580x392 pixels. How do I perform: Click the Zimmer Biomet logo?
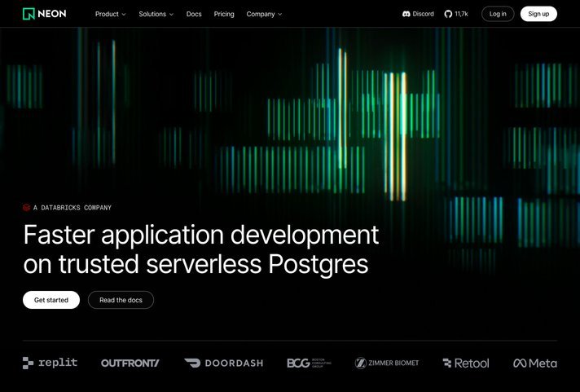387,363
